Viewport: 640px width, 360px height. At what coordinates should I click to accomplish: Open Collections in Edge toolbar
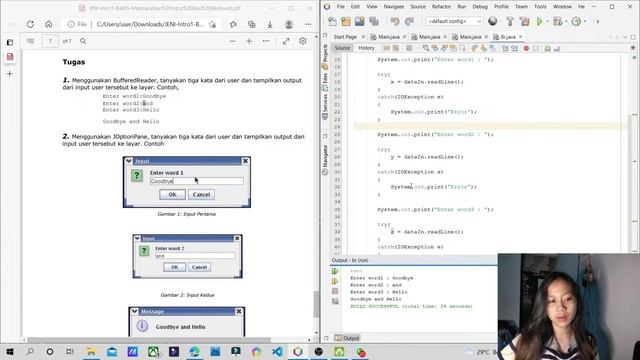coord(251,24)
